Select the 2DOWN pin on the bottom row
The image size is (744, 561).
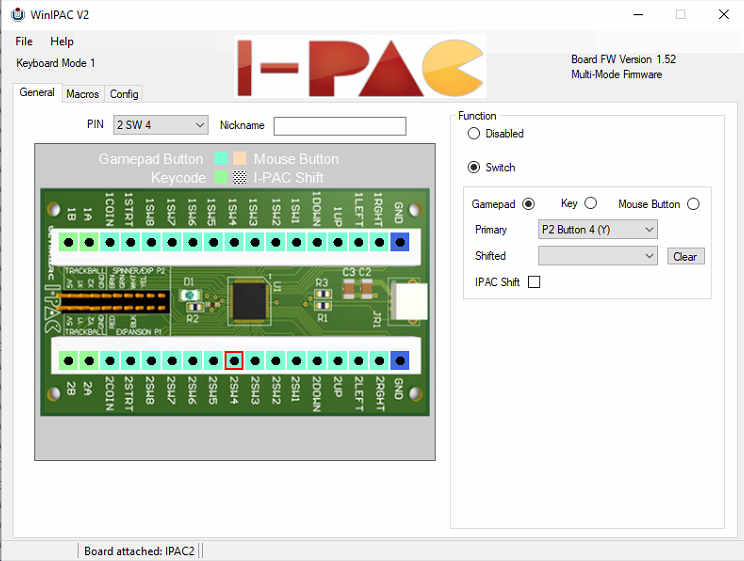pos(317,361)
